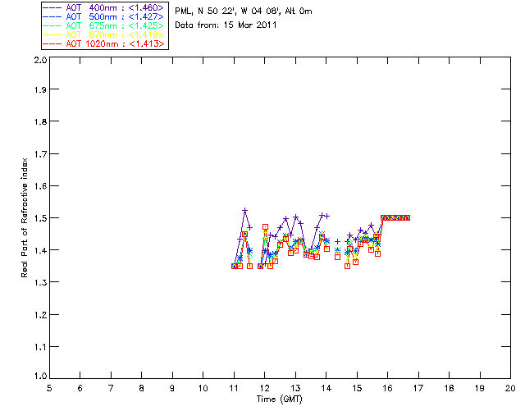This screenshot has width=525, height=420.
Task: Click the x-axis tick label 11
Action: point(234,388)
